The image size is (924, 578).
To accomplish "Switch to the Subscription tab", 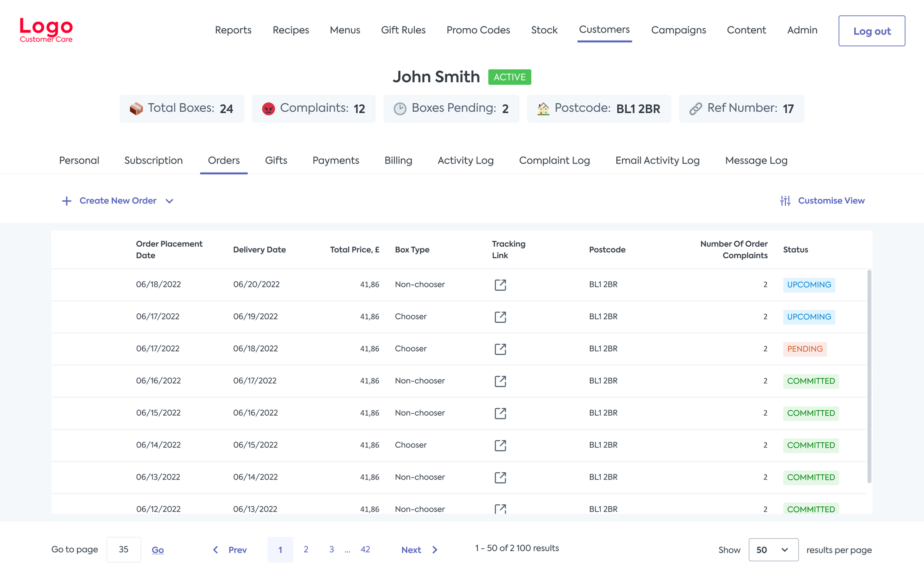I will click(x=153, y=160).
